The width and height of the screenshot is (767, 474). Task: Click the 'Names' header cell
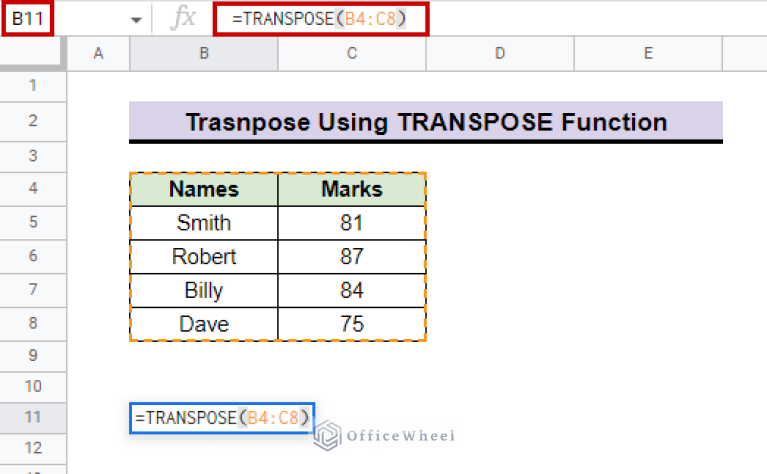(x=204, y=189)
